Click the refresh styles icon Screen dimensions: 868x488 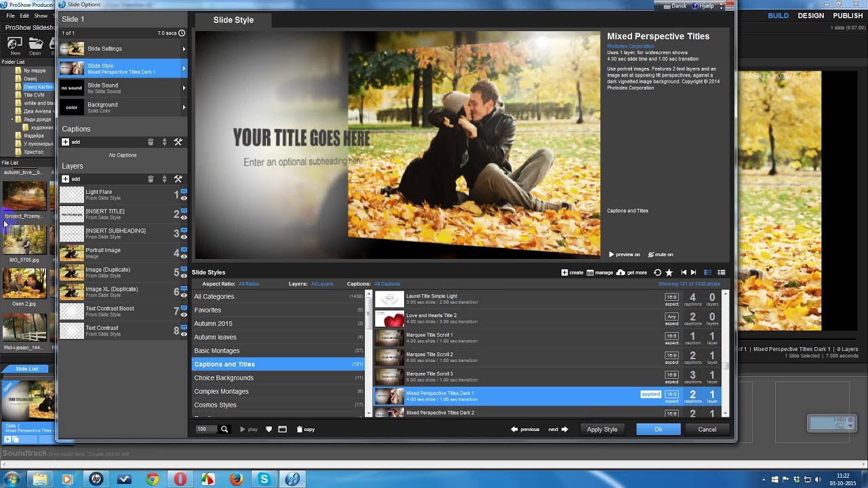click(x=657, y=272)
